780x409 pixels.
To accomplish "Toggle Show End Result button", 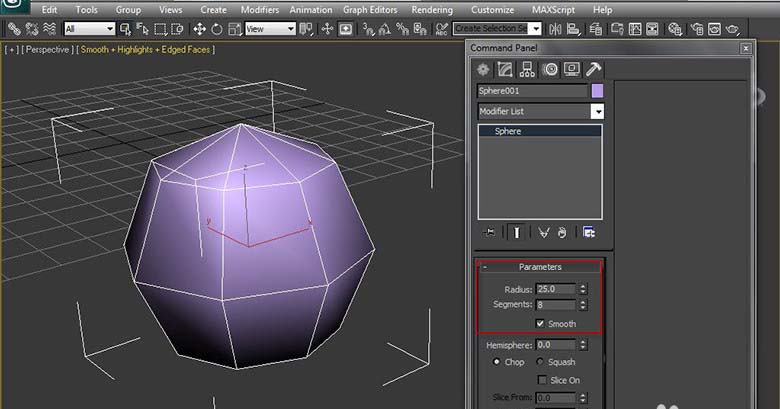I will [x=516, y=232].
